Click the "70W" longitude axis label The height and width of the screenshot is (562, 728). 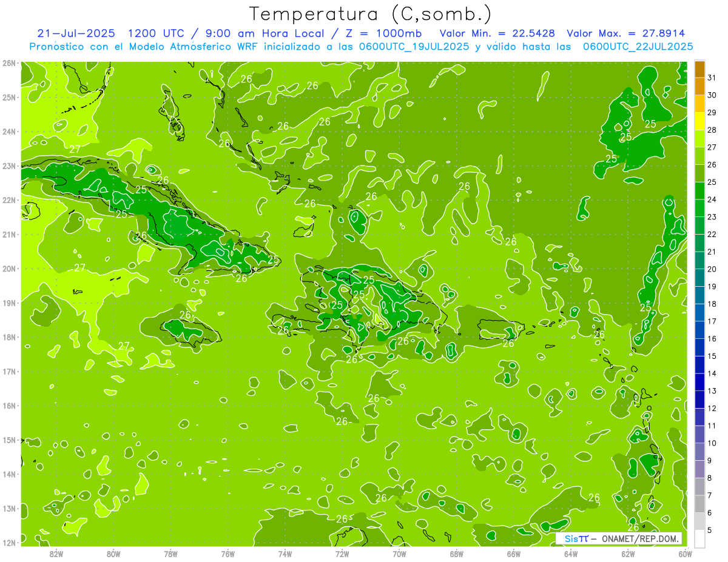click(399, 554)
